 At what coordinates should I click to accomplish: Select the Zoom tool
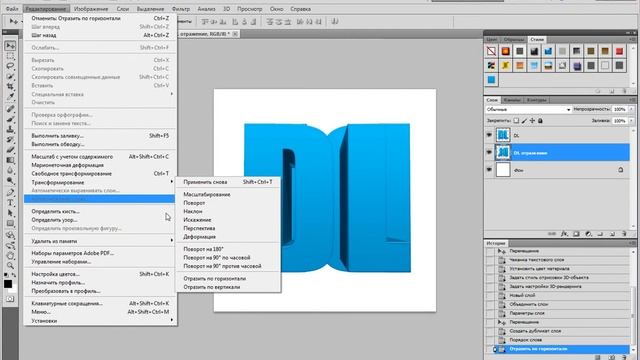10,266
